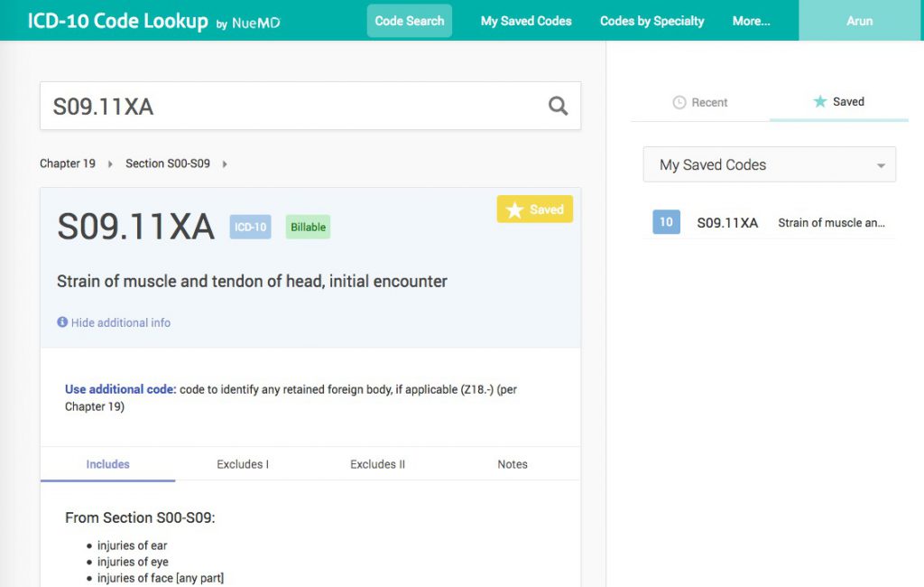Image resolution: width=924 pixels, height=587 pixels.
Task: Click the blue 10 badge in the saved list
Action: pos(665,221)
